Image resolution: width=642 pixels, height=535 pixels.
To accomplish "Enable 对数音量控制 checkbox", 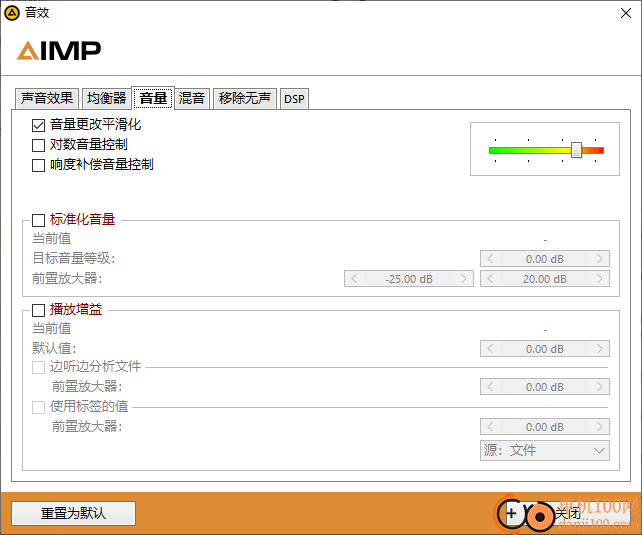I will coord(38,145).
